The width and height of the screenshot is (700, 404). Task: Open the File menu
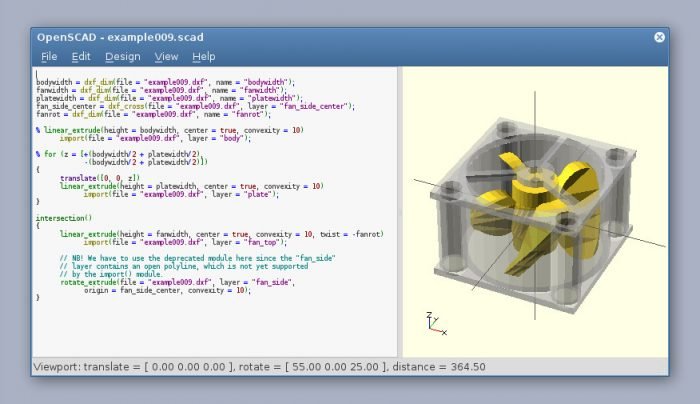tap(49, 57)
